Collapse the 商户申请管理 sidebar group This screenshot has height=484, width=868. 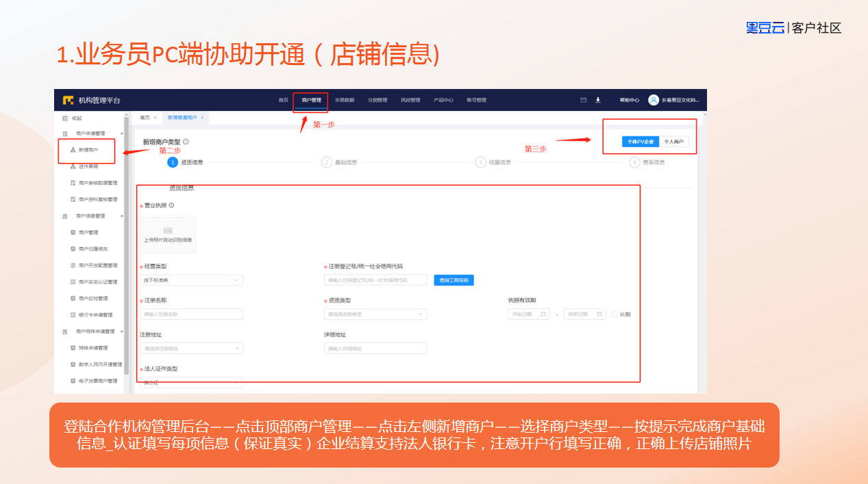(122, 133)
